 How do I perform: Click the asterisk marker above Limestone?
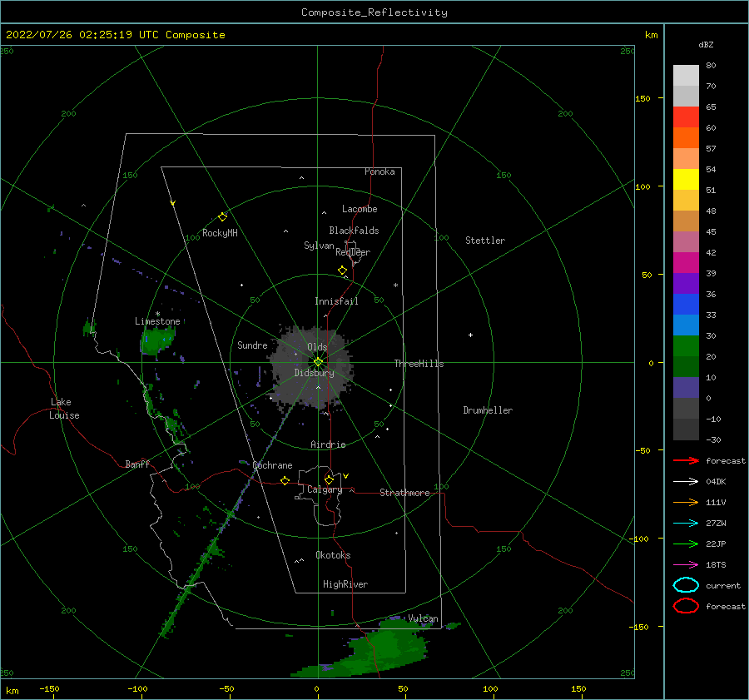pyautogui.click(x=157, y=314)
